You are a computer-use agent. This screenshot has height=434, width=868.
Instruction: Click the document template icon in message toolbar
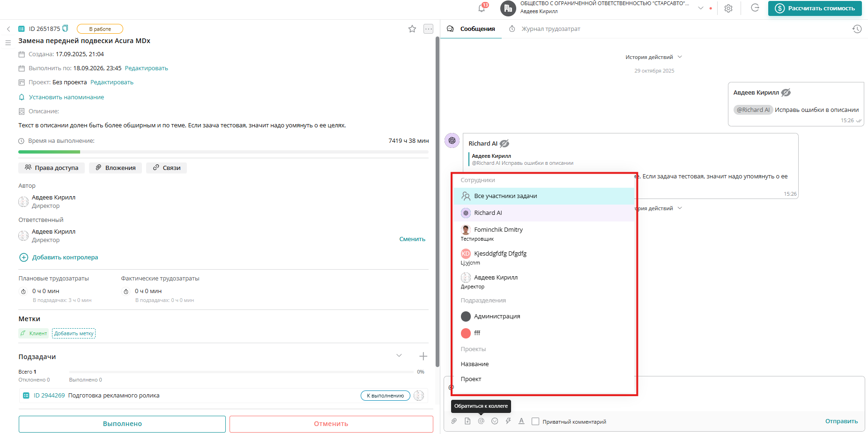pyautogui.click(x=467, y=421)
